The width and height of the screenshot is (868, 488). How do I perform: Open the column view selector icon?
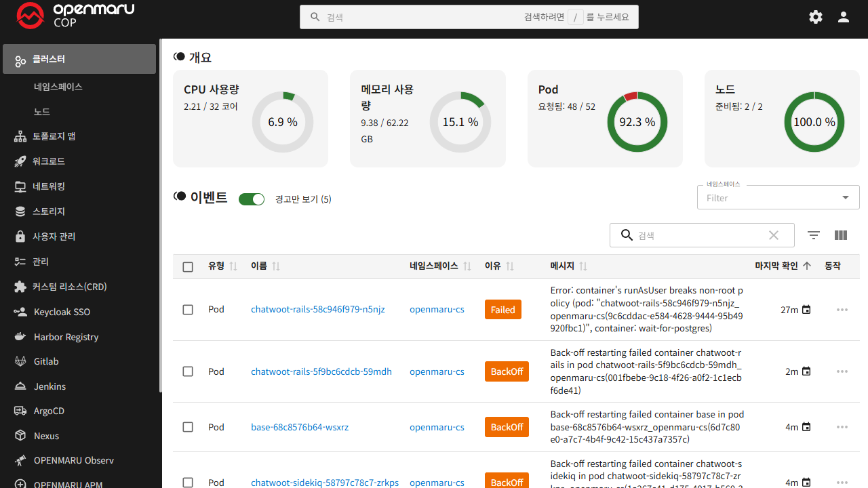point(841,235)
